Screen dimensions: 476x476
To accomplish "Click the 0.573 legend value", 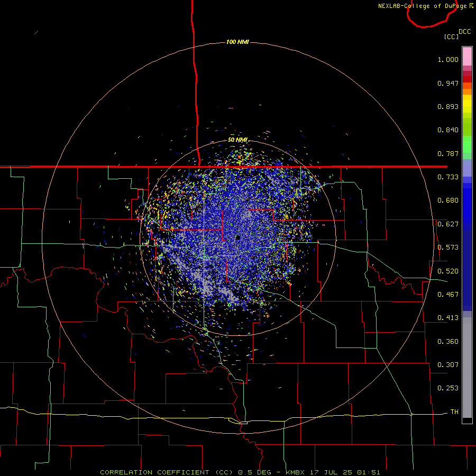I will click(x=448, y=248).
